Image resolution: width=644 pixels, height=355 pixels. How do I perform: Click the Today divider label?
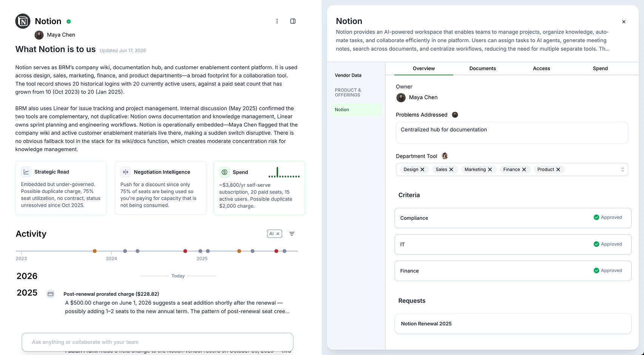coord(178,276)
